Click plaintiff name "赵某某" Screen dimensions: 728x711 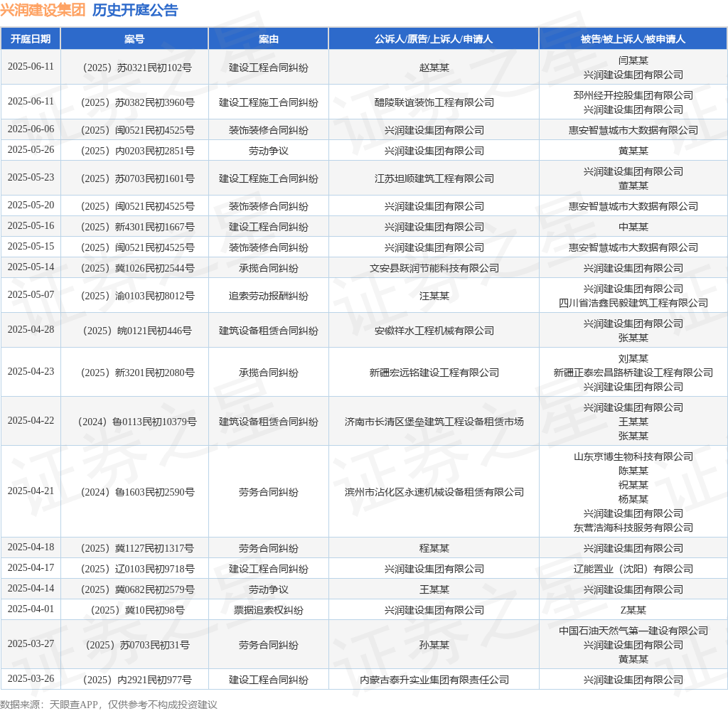434,68
